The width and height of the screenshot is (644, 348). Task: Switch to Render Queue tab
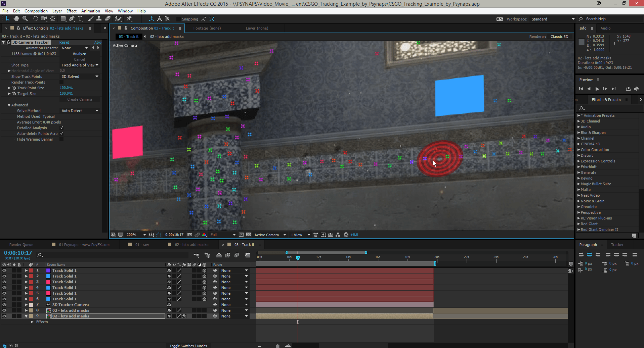(x=21, y=245)
